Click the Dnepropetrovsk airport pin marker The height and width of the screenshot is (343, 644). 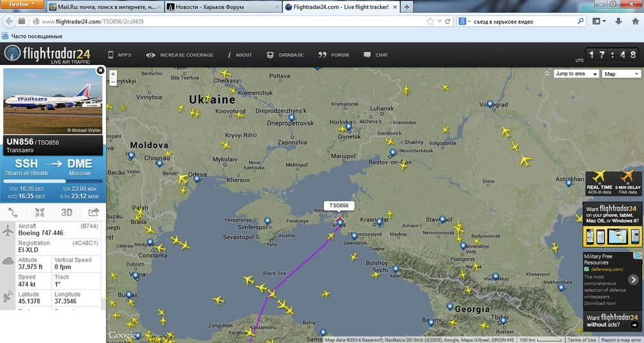[291, 118]
